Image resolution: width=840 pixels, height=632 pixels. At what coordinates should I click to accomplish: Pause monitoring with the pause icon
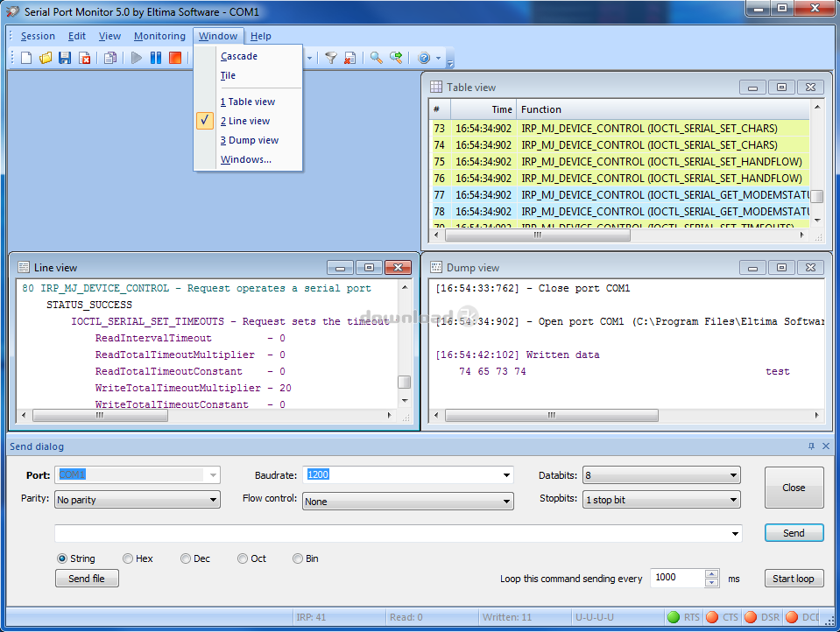(x=156, y=58)
